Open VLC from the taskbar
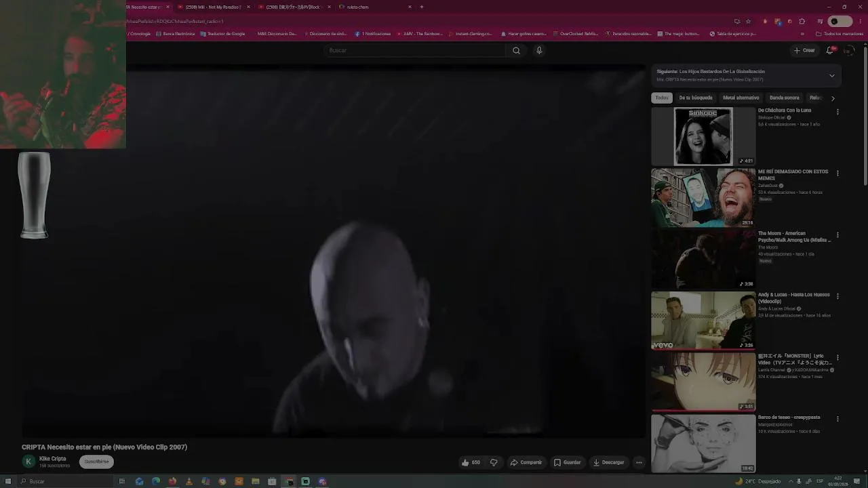Screen dimensions: 868x488 click(189, 481)
